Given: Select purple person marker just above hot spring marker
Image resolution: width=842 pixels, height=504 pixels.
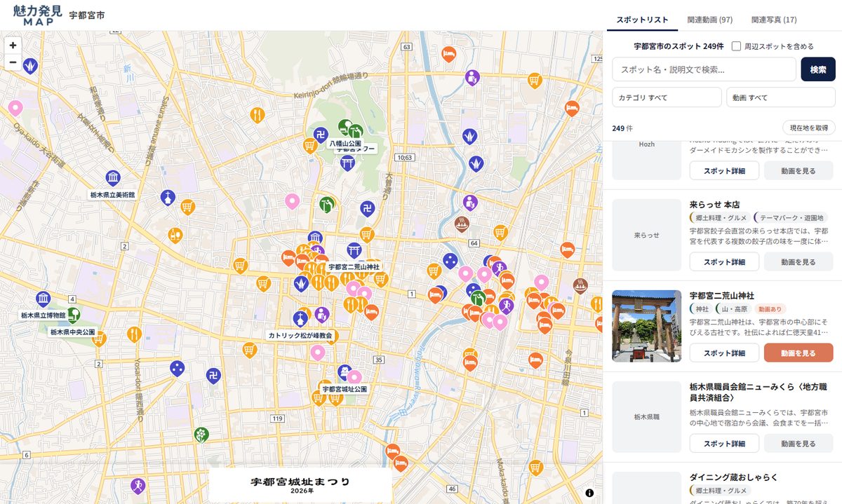Looking at the screenshot, I should [471, 203].
